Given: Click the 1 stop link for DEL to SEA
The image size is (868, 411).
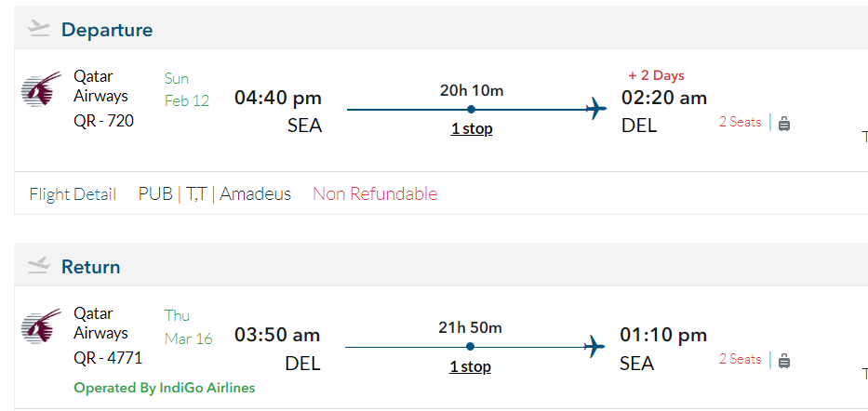Looking at the screenshot, I should coord(471,366).
